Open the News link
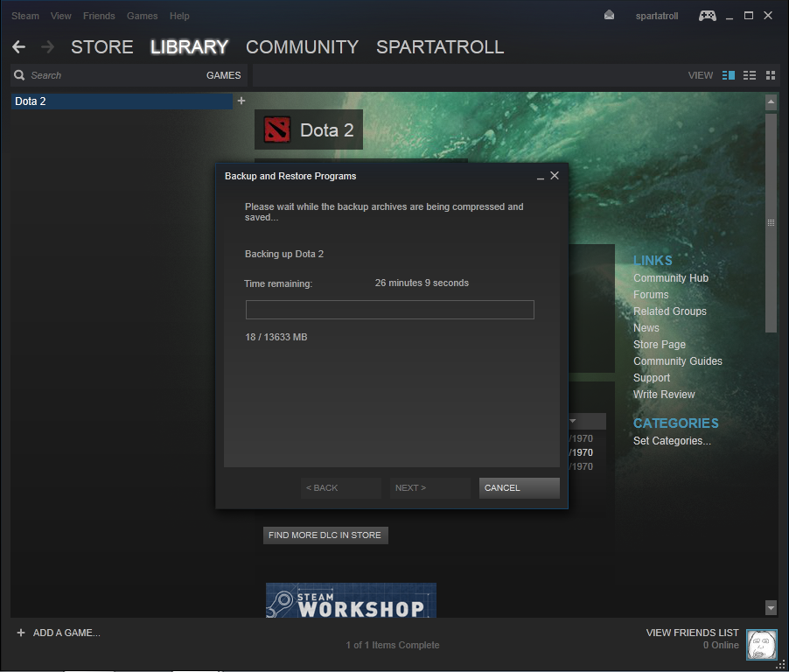Viewport: 789px width, 672px height. [646, 328]
